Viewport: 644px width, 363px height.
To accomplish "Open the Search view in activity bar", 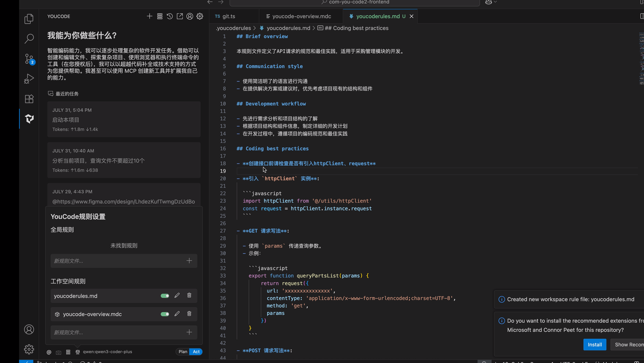I will pos(29,38).
